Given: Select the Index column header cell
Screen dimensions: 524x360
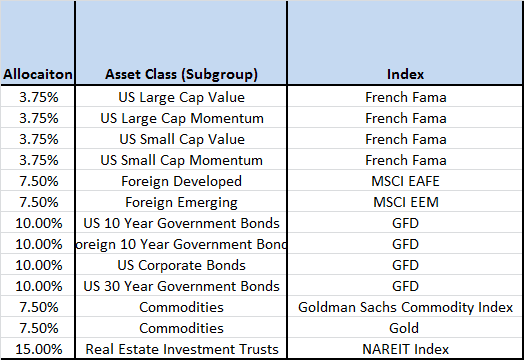Looking at the screenshot, I should (x=405, y=43).
